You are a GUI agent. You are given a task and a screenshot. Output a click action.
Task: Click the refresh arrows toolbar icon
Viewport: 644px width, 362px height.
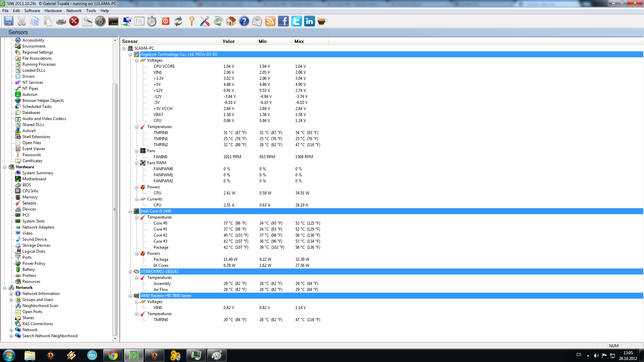click(x=178, y=21)
